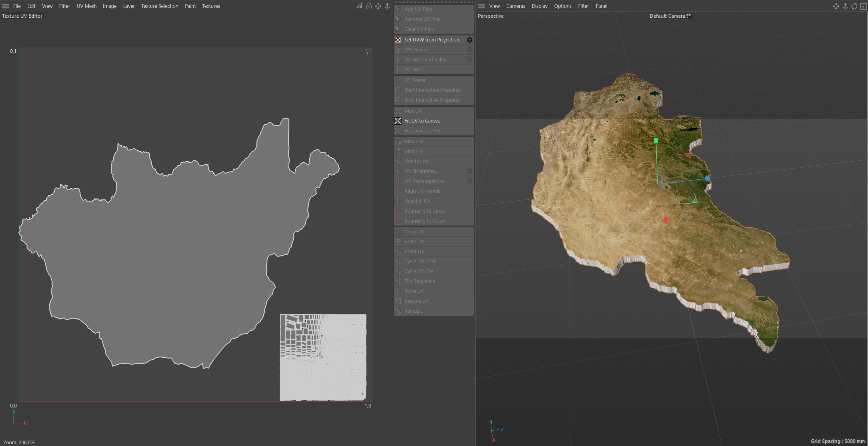Click the UV editor zoom (up-down arrow) icon
Viewport: 868px width, 446px height.
coord(387,6)
